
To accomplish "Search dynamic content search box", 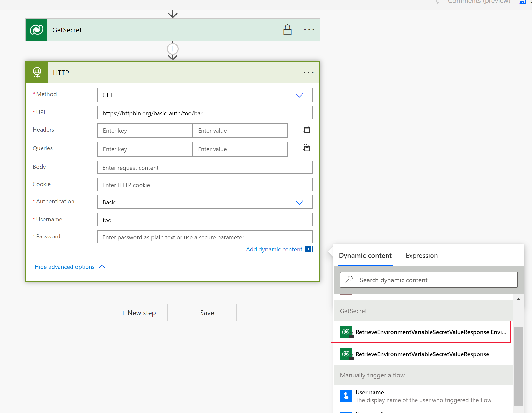I will tap(428, 280).
